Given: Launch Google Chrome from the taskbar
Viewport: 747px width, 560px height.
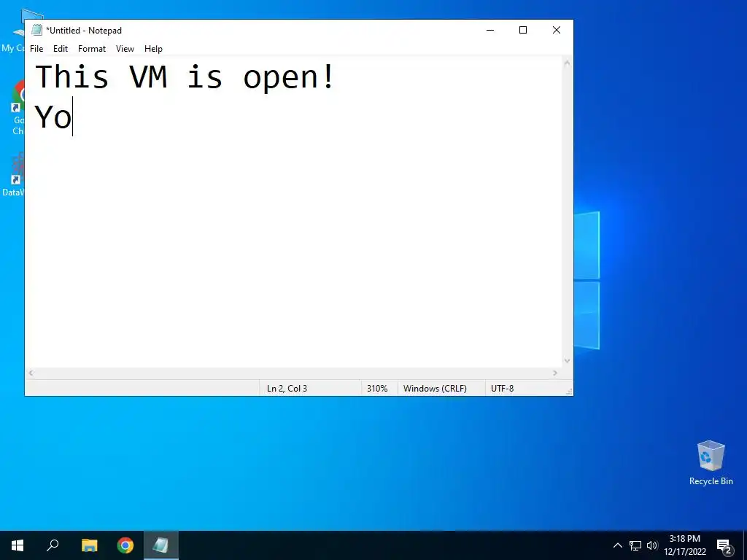Looking at the screenshot, I should point(125,545).
